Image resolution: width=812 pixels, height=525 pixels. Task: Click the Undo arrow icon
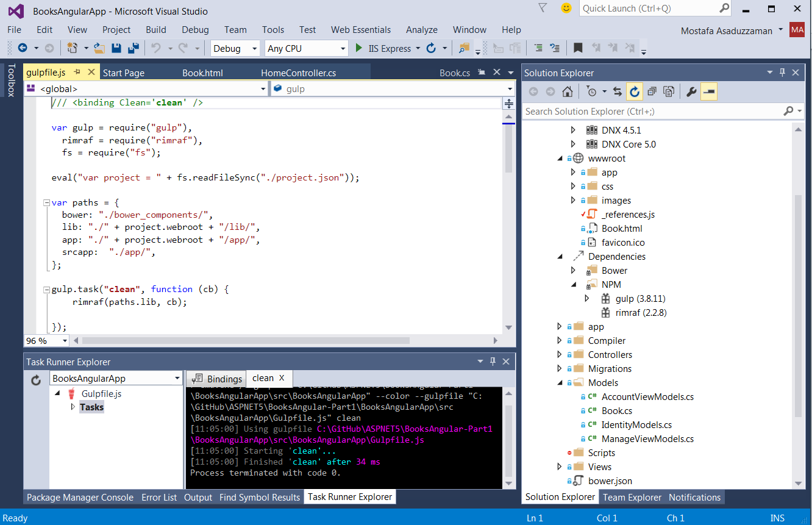click(156, 48)
